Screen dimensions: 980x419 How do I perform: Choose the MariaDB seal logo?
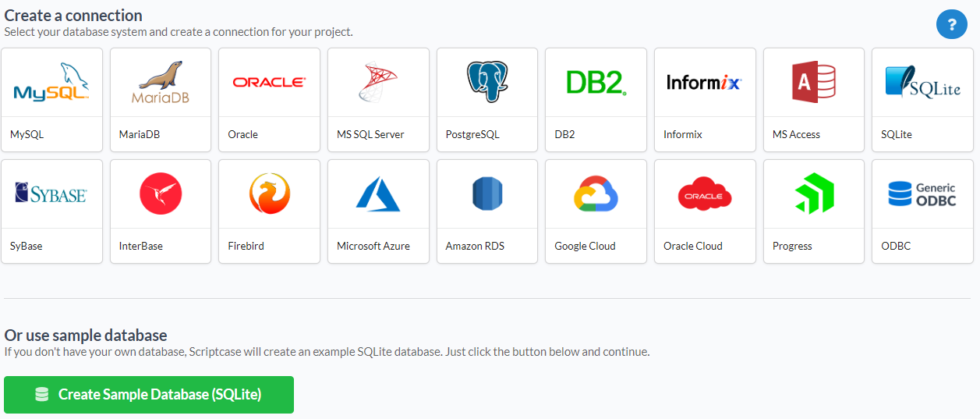coord(161,83)
